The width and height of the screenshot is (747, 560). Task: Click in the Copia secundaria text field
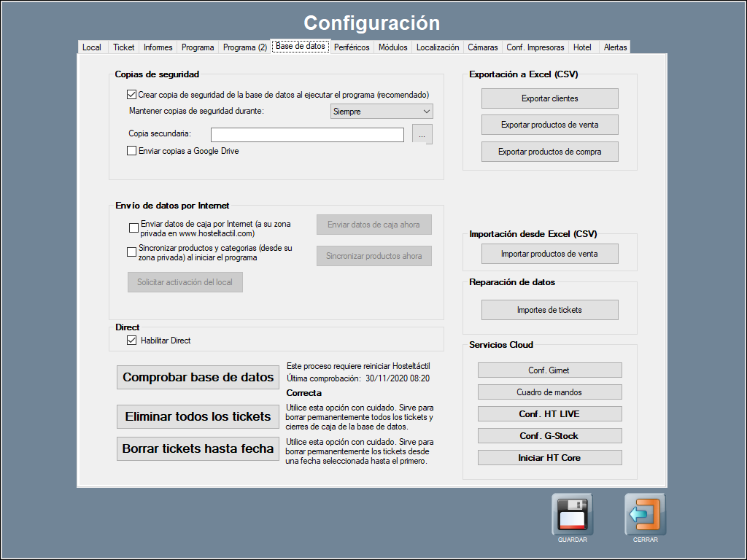[x=307, y=135]
